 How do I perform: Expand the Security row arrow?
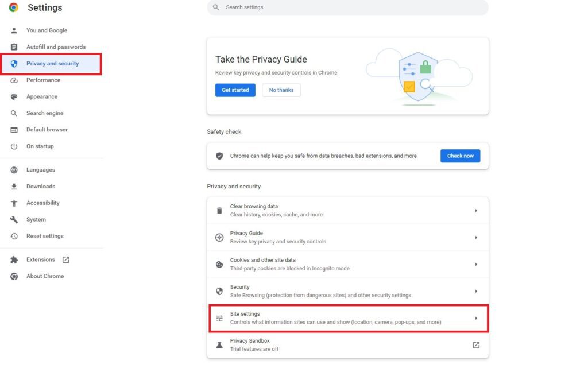tap(476, 292)
